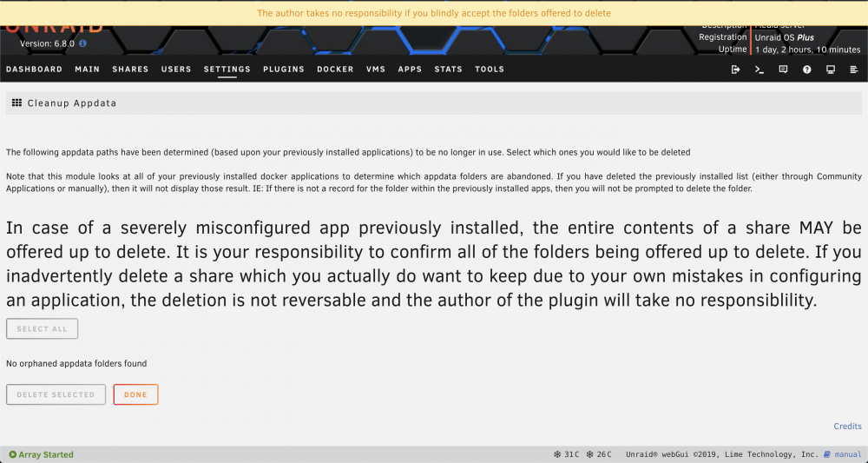Screen dimensions: 868x463
Task: Click the Array Started status indicator
Action: click(42, 454)
